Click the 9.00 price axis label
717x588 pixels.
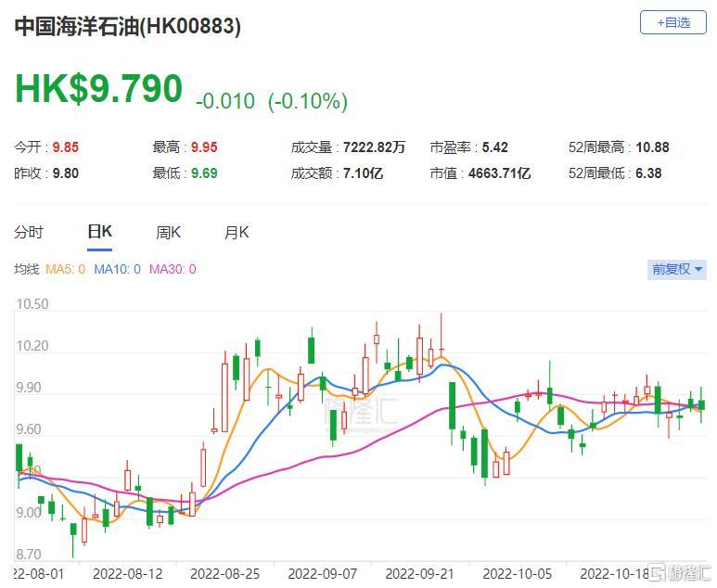[x=29, y=513]
